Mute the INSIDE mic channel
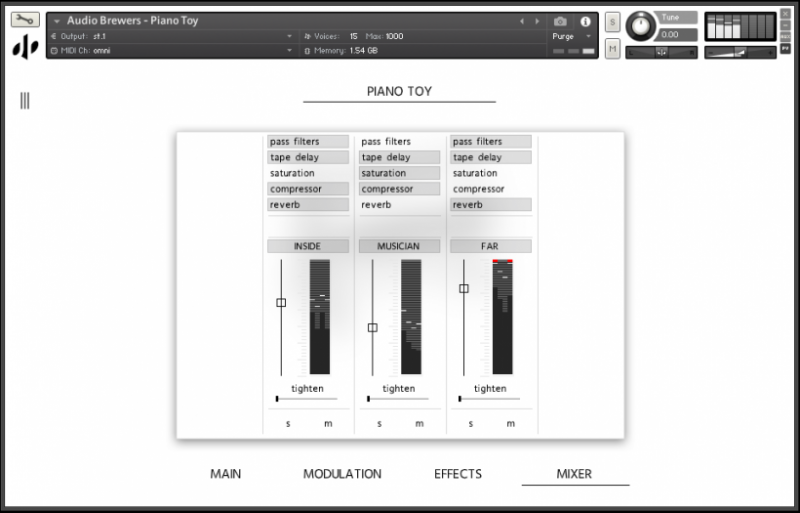The width and height of the screenshot is (800, 513). pyautogui.click(x=328, y=424)
